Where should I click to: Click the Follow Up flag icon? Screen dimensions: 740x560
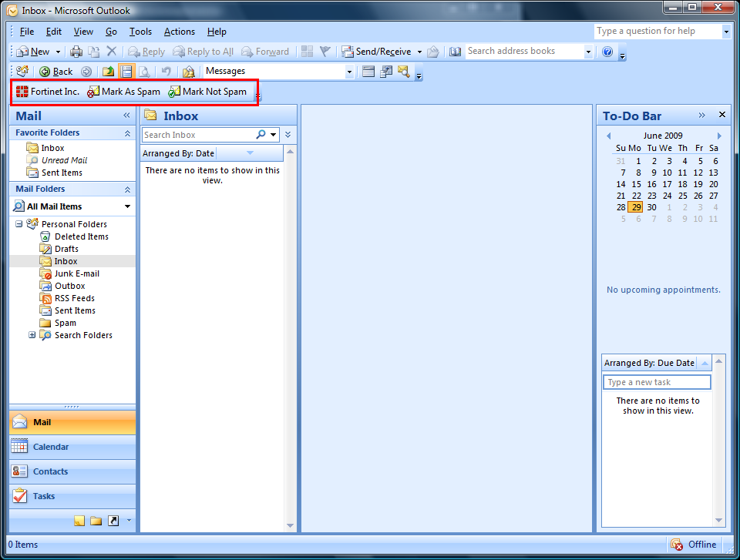click(x=325, y=52)
